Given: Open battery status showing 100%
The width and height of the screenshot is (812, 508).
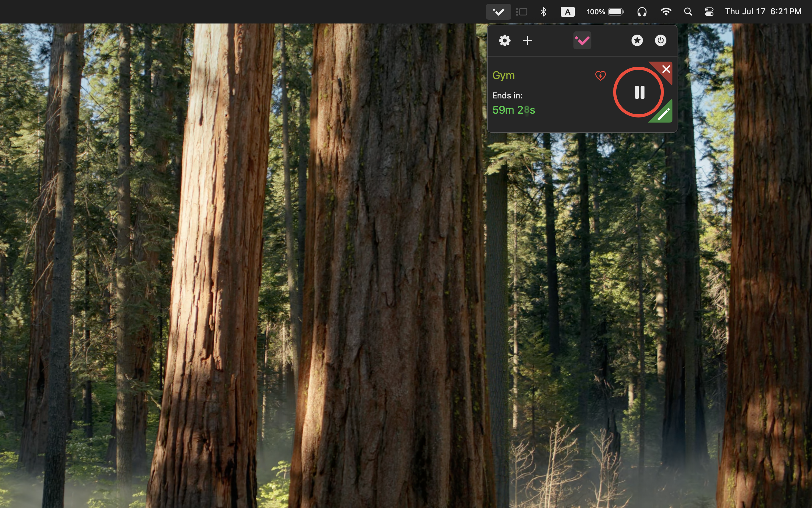Looking at the screenshot, I should (605, 12).
